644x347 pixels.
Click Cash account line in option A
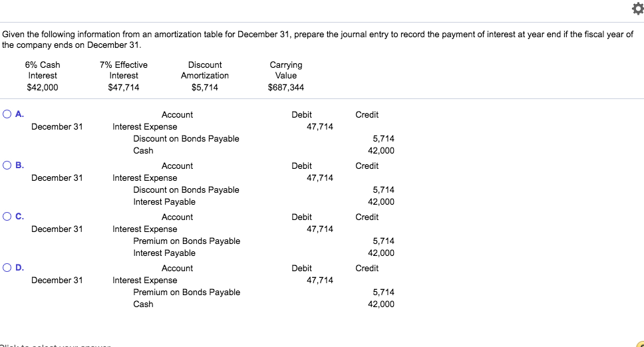(143, 150)
